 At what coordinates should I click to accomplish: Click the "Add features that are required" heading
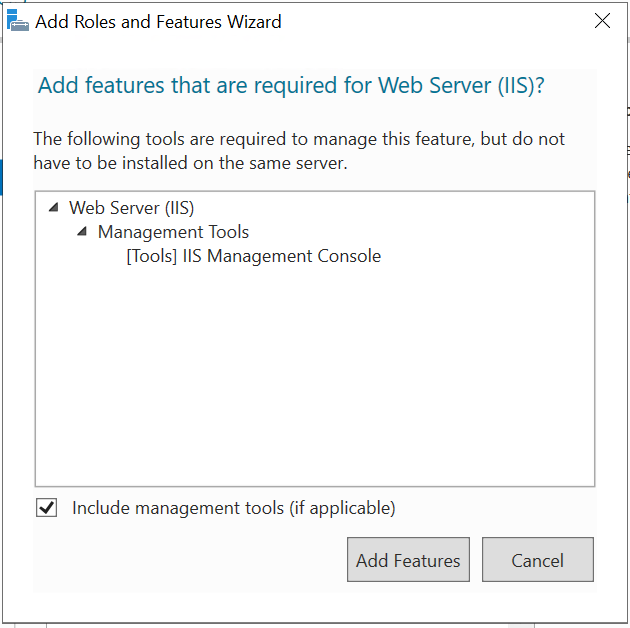tap(290, 85)
